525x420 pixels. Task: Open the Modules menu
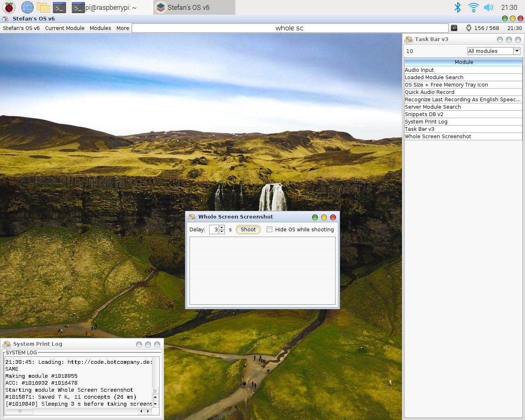click(x=100, y=28)
